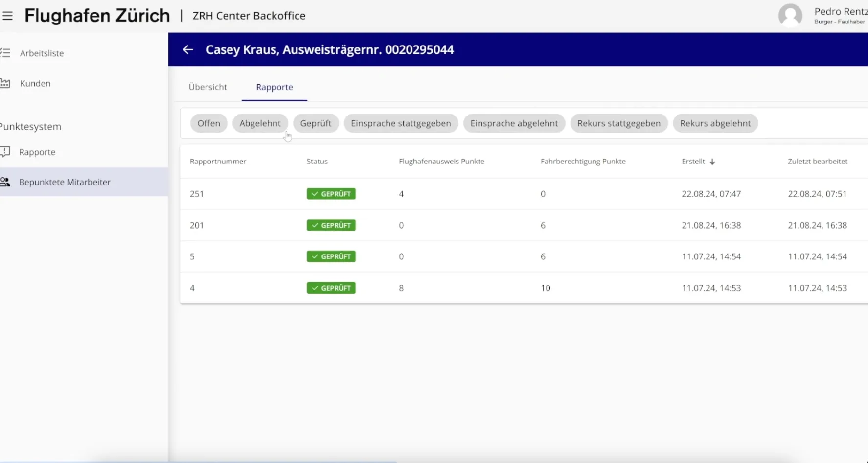Open Pedro Rentz user profile name
The height and width of the screenshot is (463, 868).
pos(841,11)
